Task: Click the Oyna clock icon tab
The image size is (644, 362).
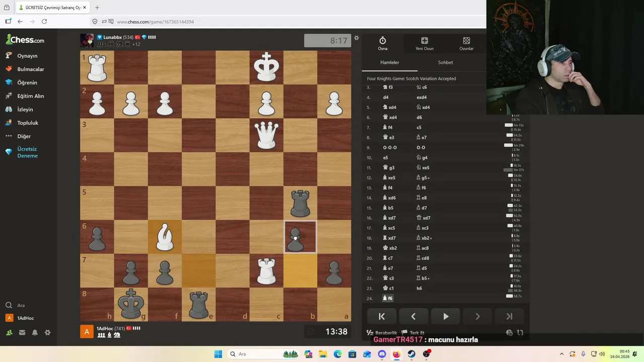Action: pos(382,44)
